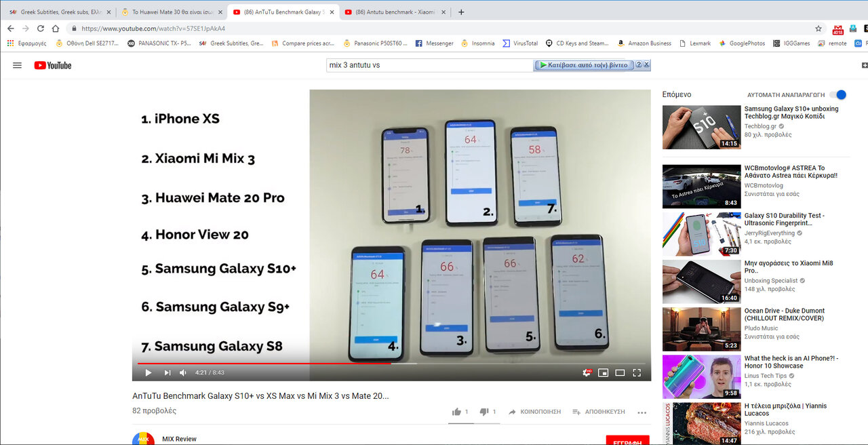Enable miniplayer mode
Viewport: 868px width, 445px height.
tap(604, 372)
